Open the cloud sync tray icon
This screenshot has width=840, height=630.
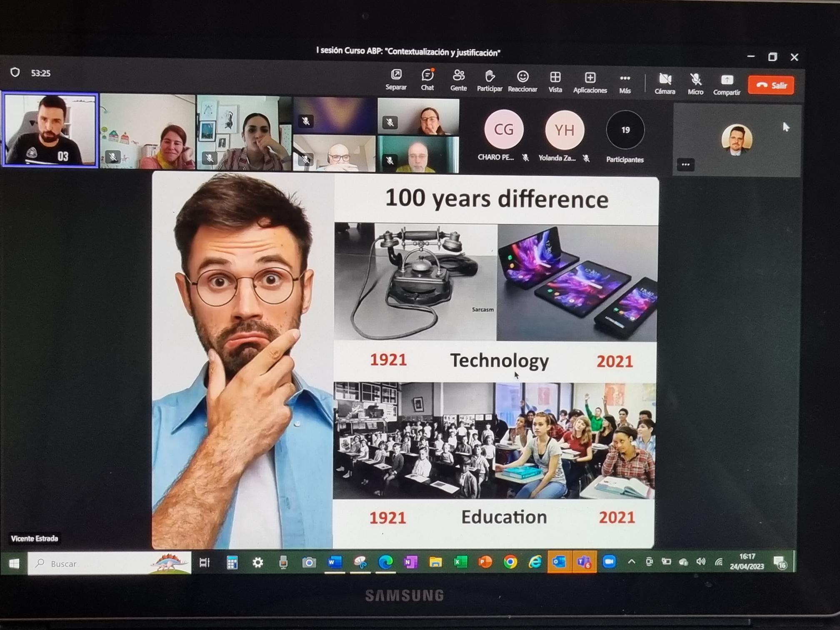(x=683, y=562)
